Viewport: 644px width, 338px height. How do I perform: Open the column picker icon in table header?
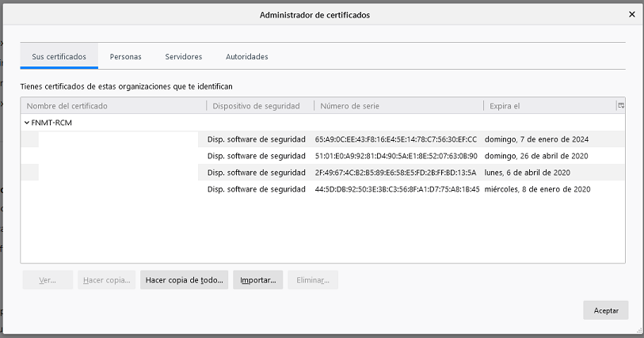(621, 105)
